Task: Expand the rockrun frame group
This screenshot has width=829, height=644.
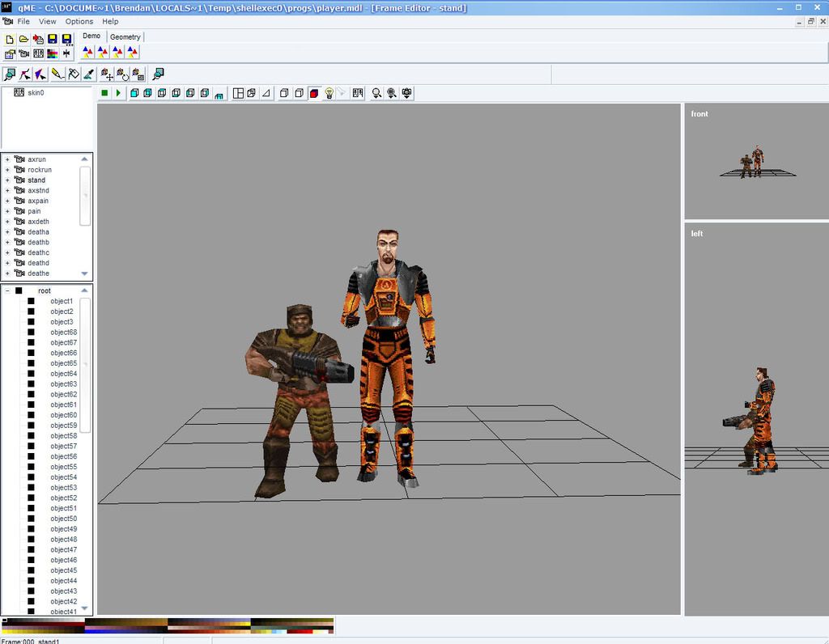Action: 7,170
